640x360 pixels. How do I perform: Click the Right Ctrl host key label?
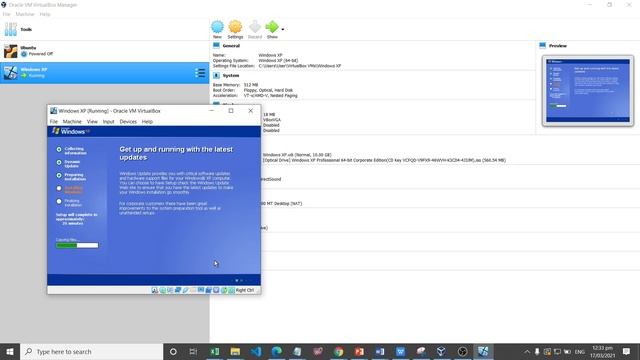pyautogui.click(x=245, y=290)
